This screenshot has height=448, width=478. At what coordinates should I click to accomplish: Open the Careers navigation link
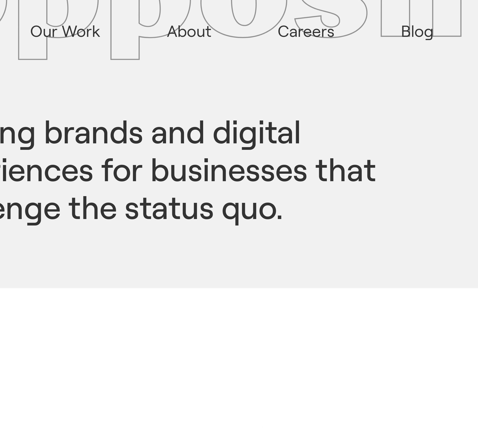[x=306, y=32]
